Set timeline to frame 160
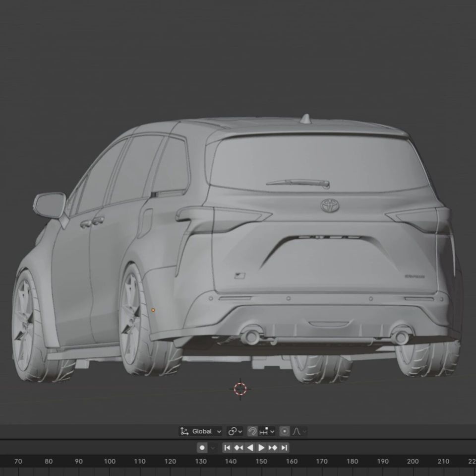 (x=292, y=462)
